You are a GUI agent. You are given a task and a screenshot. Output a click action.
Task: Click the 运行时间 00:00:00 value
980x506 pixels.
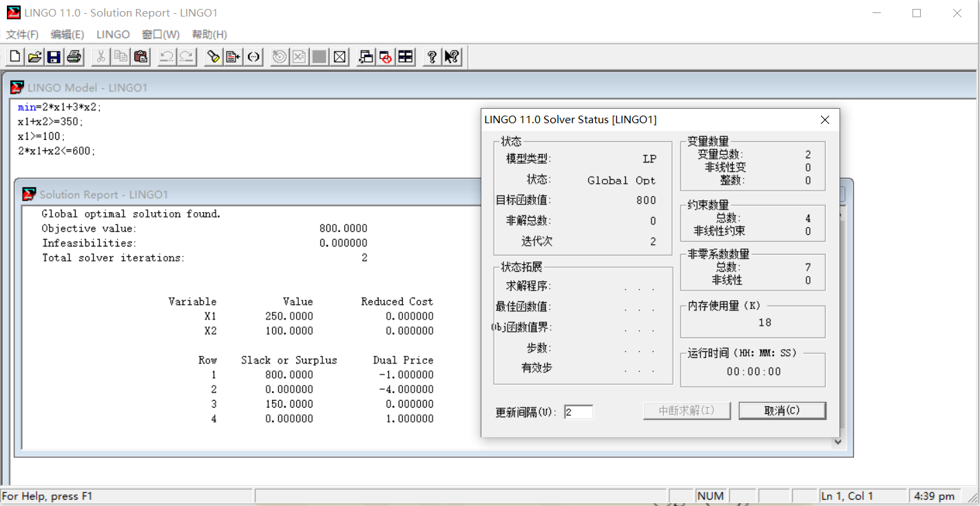click(754, 372)
